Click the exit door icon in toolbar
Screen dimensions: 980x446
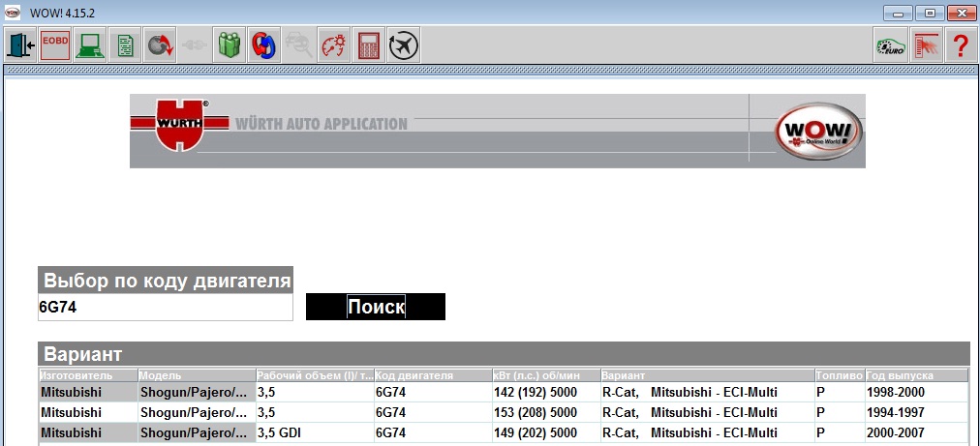pyautogui.click(x=20, y=45)
